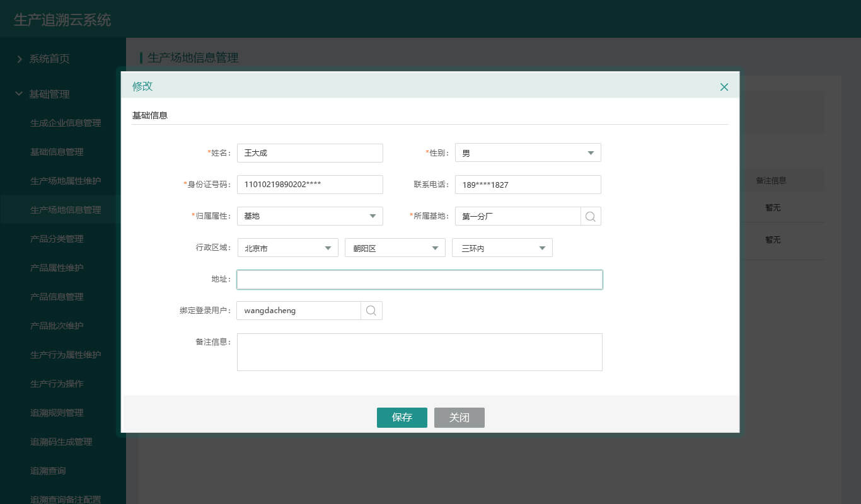This screenshot has width=861, height=504.
Task: Click the 备注信息 text area
Action: tap(419, 352)
